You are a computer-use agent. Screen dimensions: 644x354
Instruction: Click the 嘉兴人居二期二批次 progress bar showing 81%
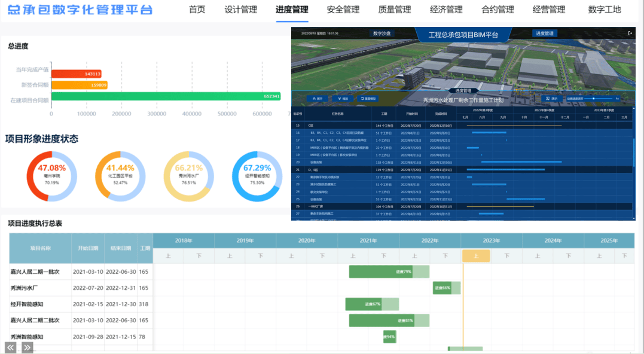(x=389, y=321)
